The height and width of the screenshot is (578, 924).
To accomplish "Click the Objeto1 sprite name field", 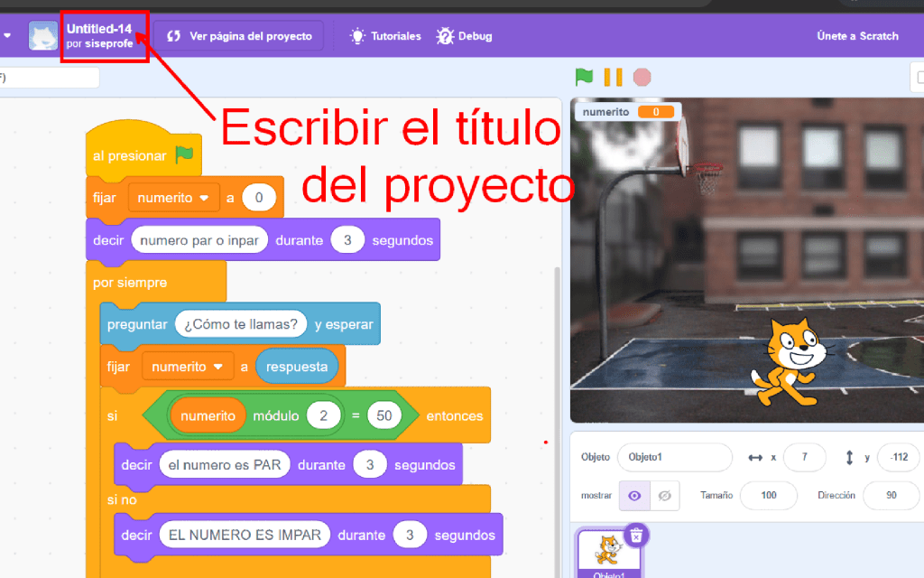I will pyautogui.click(x=673, y=458).
